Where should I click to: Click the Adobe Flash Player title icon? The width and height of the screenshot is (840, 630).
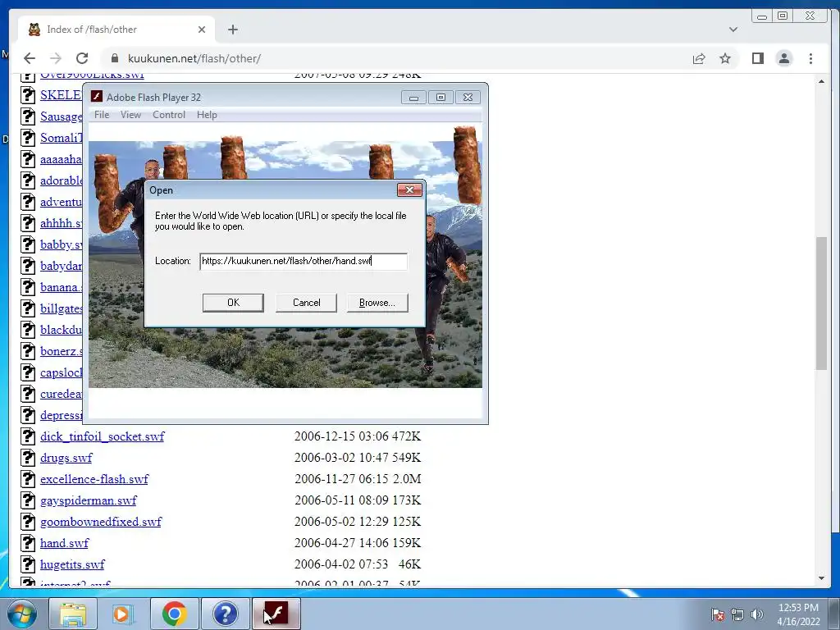(97, 97)
